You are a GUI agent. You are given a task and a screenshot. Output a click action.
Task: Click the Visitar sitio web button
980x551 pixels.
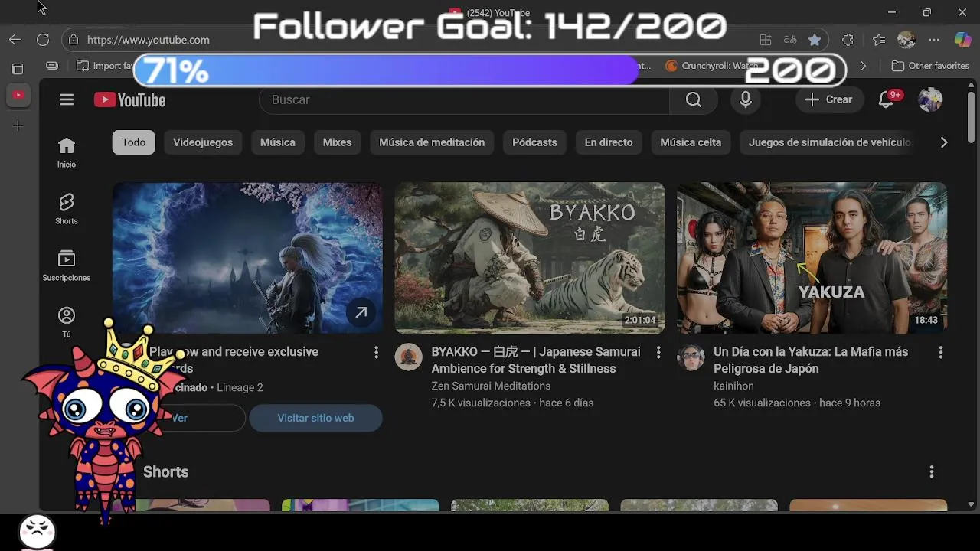click(315, 418)
